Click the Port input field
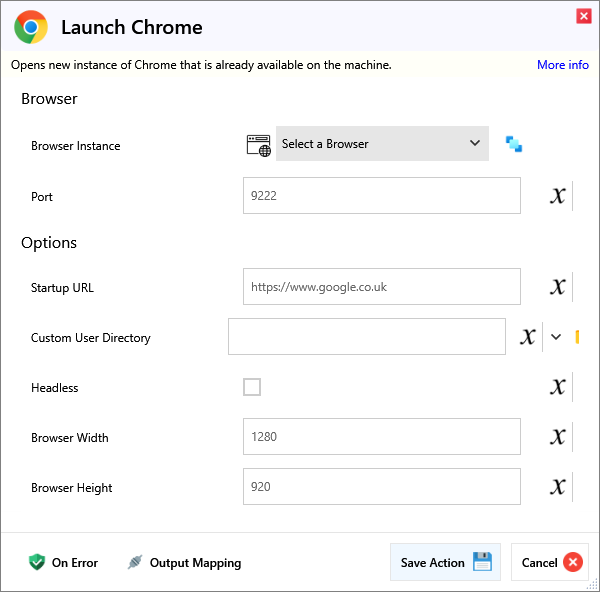This screenshot has width=600, height=592. pos(381,196)
